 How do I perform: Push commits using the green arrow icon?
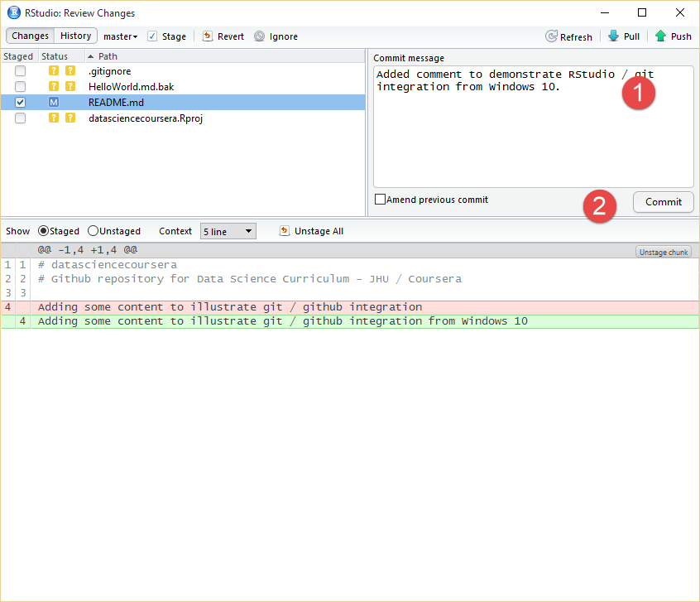660,36
